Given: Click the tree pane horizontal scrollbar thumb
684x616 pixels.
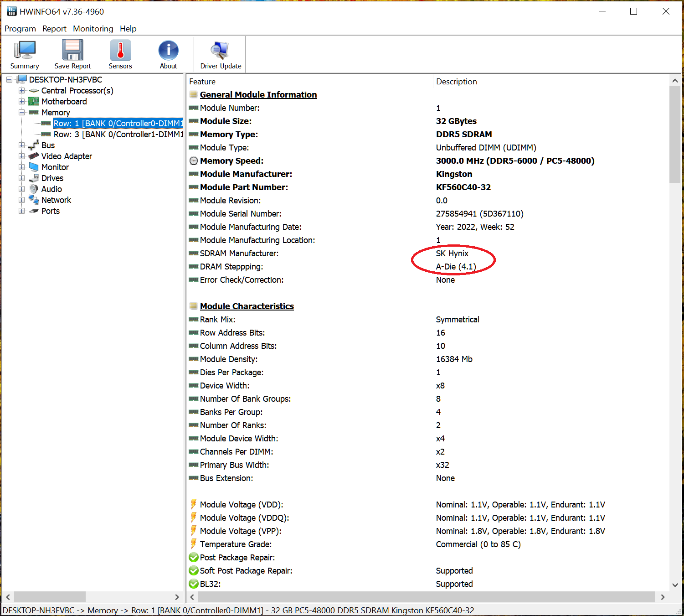Looking at the screenshot, I should [x=50, y=597].
